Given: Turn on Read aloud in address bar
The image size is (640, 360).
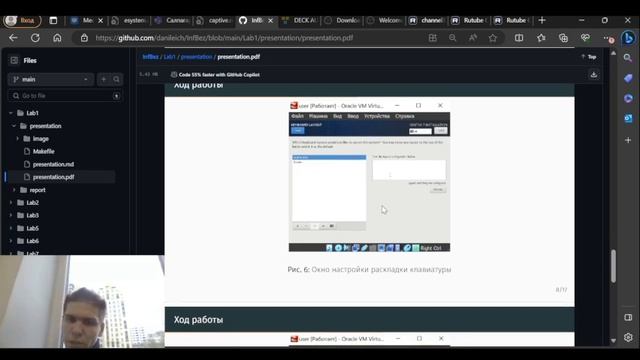Looking at the screenshot, I should [x=473, y=38].
